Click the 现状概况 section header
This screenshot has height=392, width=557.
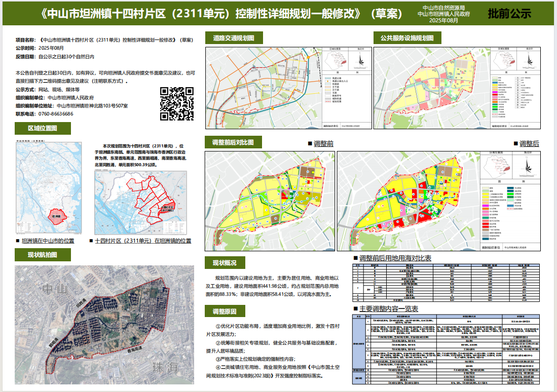pyautogui.click(x=225, y=262)
